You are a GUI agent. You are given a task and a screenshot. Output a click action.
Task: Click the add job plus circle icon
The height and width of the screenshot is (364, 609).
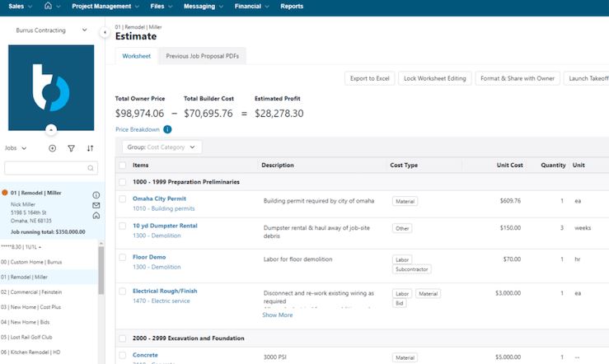[53, 148]
